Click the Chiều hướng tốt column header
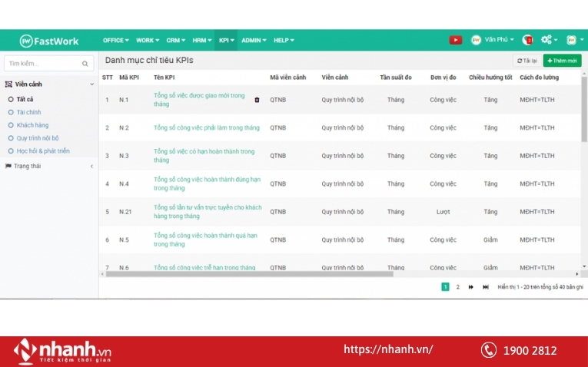Screen dimensions: 588x367 490,78
